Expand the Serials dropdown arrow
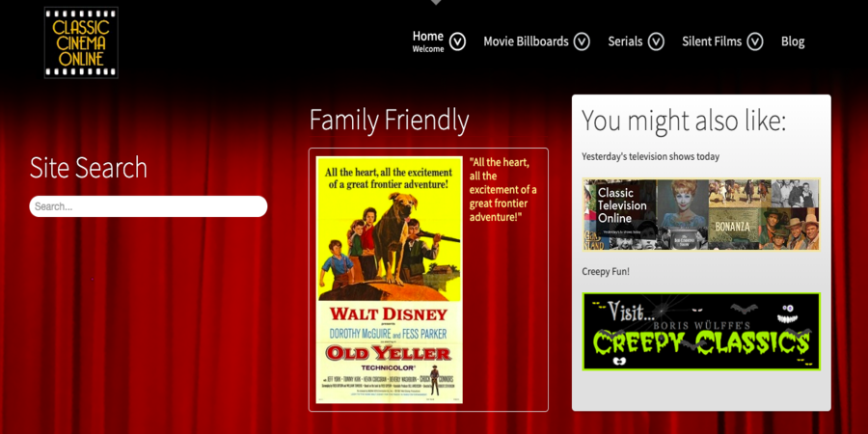Screen dimensions: 868x434 click(x=656, y=41)
